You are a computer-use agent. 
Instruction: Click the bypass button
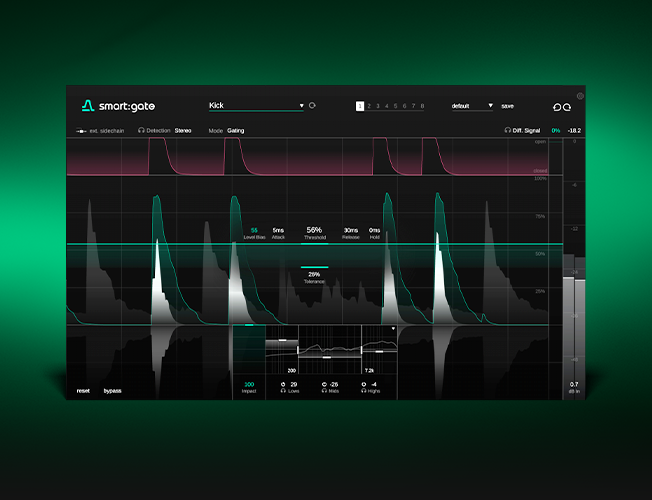(x=112, y=391)
